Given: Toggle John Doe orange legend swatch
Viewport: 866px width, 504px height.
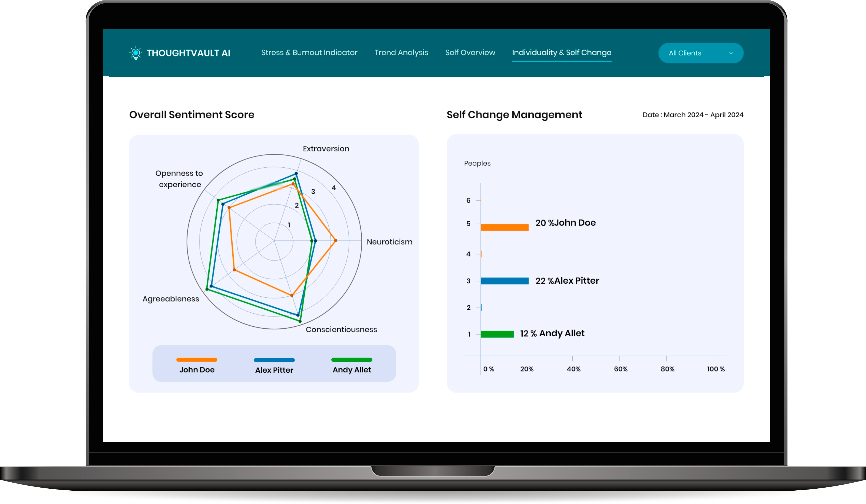Looking at the screenshot, I should point(197,360).
